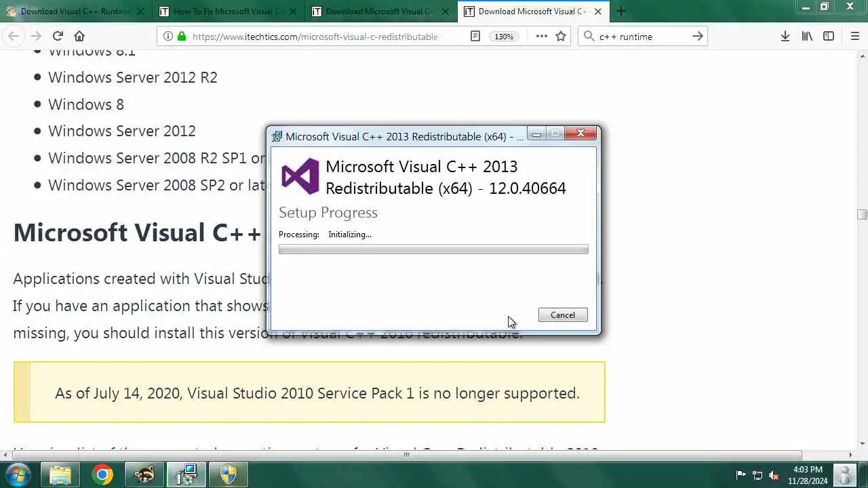868x488 pixels.
Task: Click the browser forward arrow
Action: click(x=36, y=37)
